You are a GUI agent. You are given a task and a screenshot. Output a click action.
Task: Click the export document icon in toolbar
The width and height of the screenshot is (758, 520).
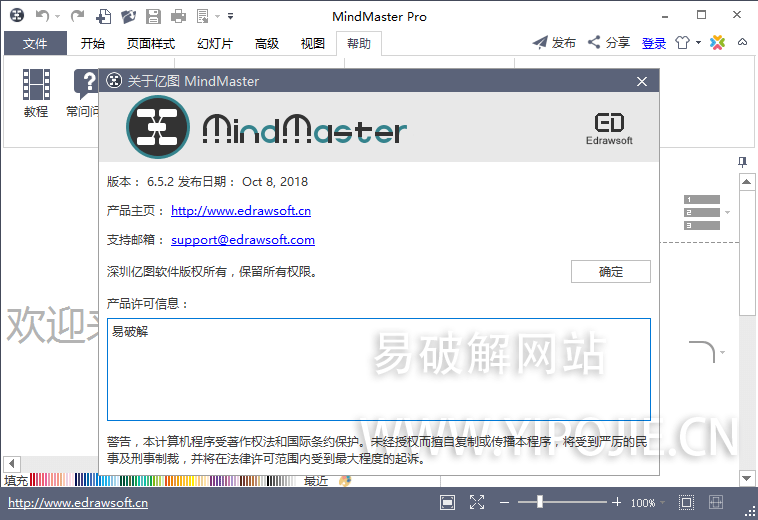pos(203,16)
